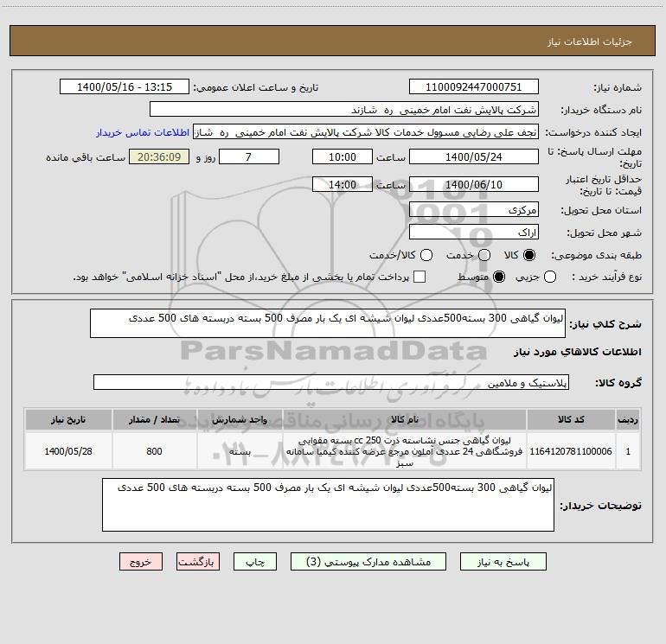Click the نام کالا column header
Viewport: 666px width, 644px height.
click(405, 419)
